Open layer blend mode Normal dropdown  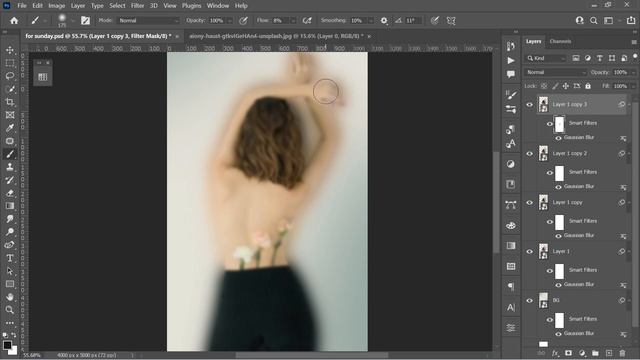pyautogui.click(x=555, y=72)
